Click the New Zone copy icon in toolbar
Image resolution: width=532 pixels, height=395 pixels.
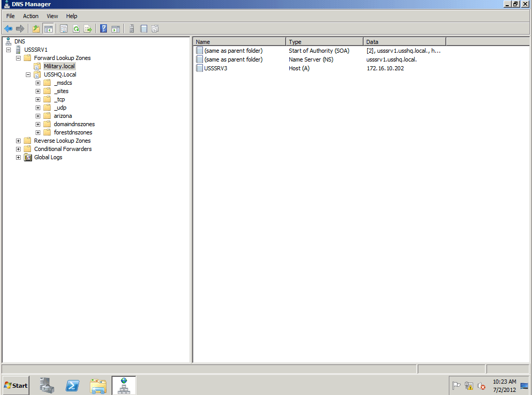[x=155, y=29]
